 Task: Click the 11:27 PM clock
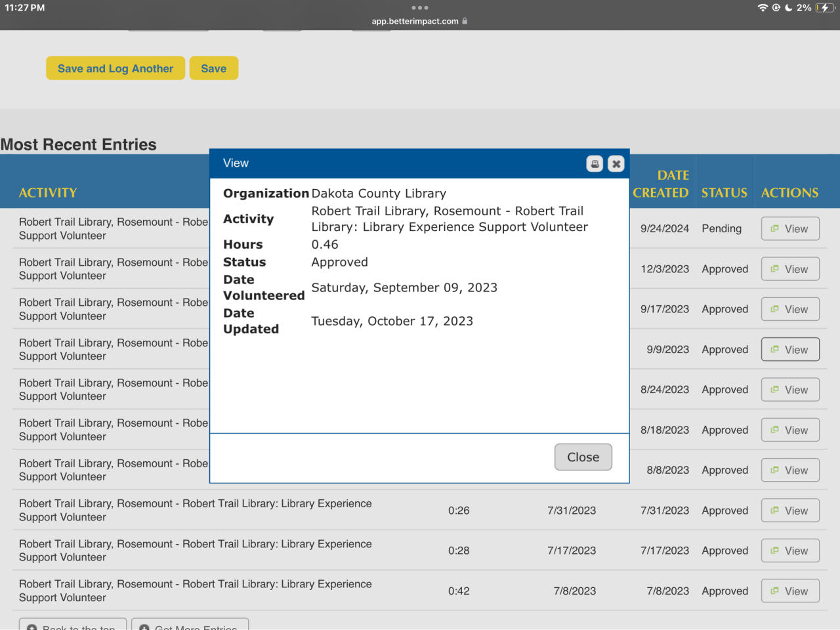pyautogui.click(x=25, y=8)
